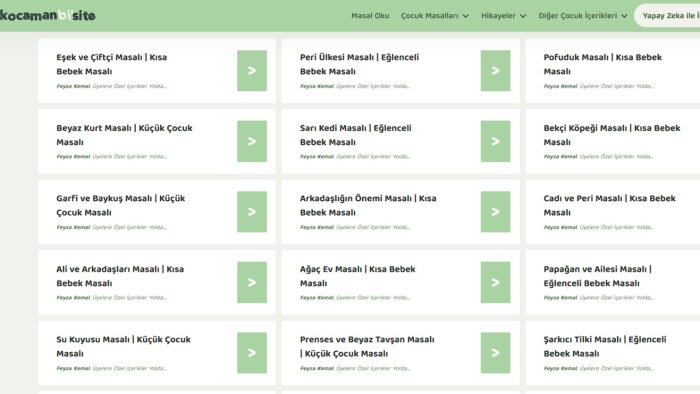Click Feyza Kemal author under Prenses ve Beyaz Tavşan
The width and height of the screenshot is (700, 394).
317,369
